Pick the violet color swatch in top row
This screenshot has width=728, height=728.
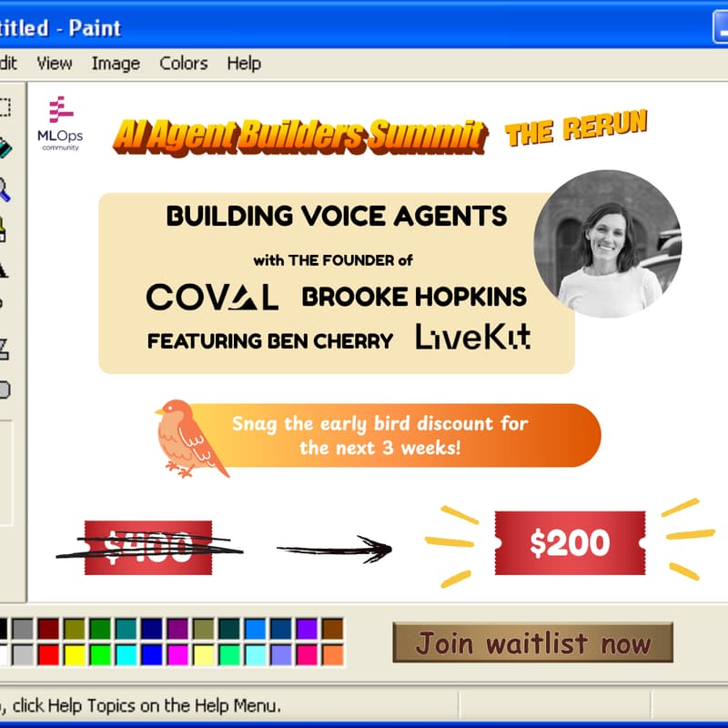pyautogui.click(x=307, y=629)
